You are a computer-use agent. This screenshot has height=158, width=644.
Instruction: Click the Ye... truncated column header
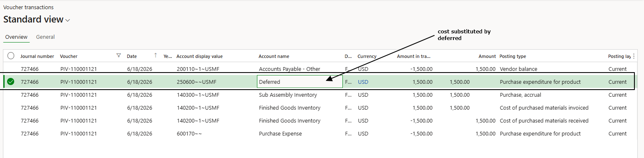point(168,56)
